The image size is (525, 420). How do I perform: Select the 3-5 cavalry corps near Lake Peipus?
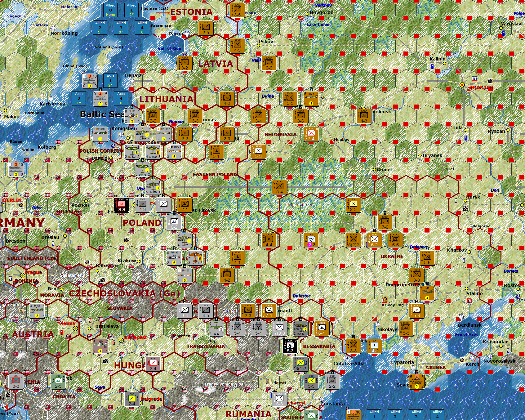click(x=237, y=11)
